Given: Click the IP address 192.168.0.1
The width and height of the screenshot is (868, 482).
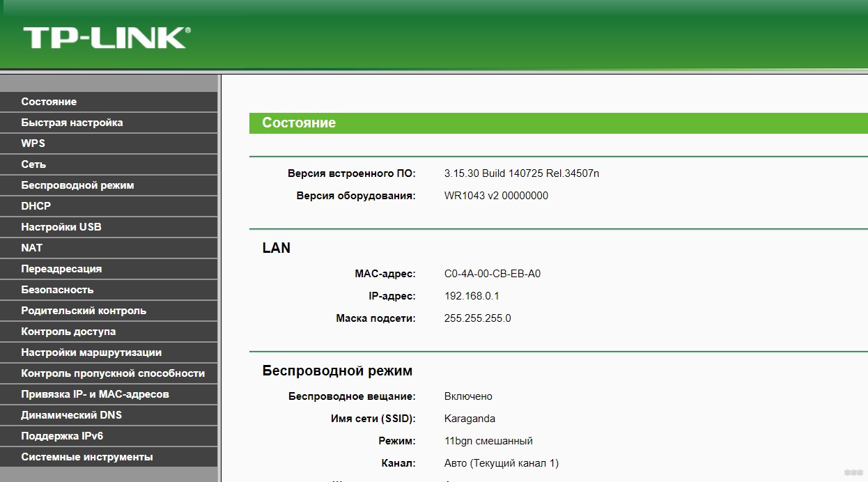Looking at the screenshot, I should click(x=472, y=296).
